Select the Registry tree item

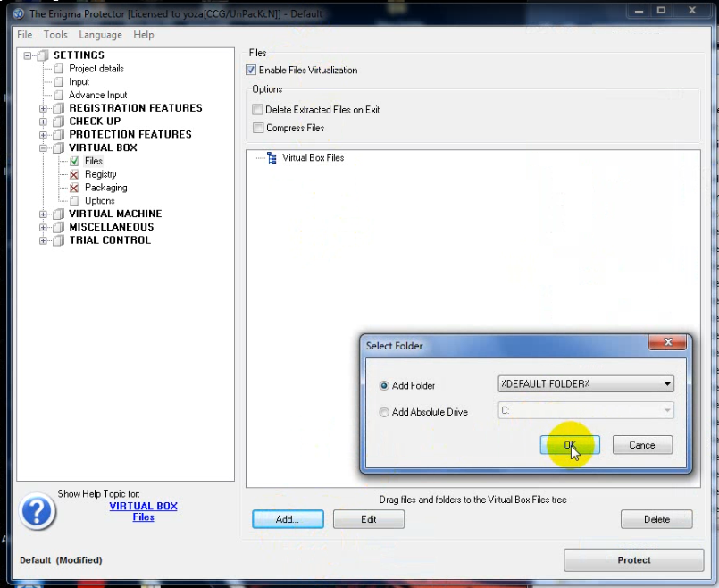tap(100, 174)
